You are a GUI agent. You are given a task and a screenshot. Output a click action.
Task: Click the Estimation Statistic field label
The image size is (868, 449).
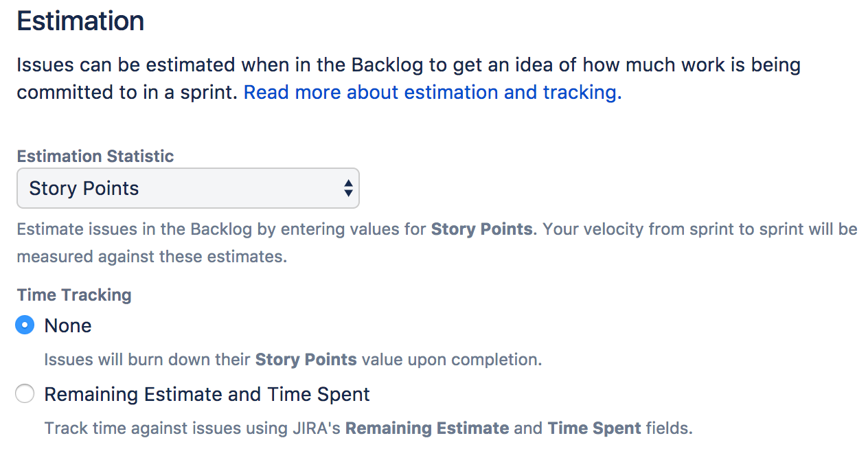pyautogui.click(x=95, y=156)
